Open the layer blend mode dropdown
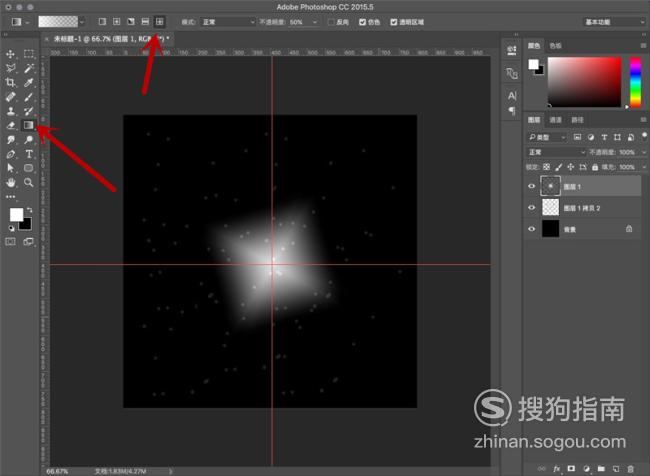 (x=556, y=152)
